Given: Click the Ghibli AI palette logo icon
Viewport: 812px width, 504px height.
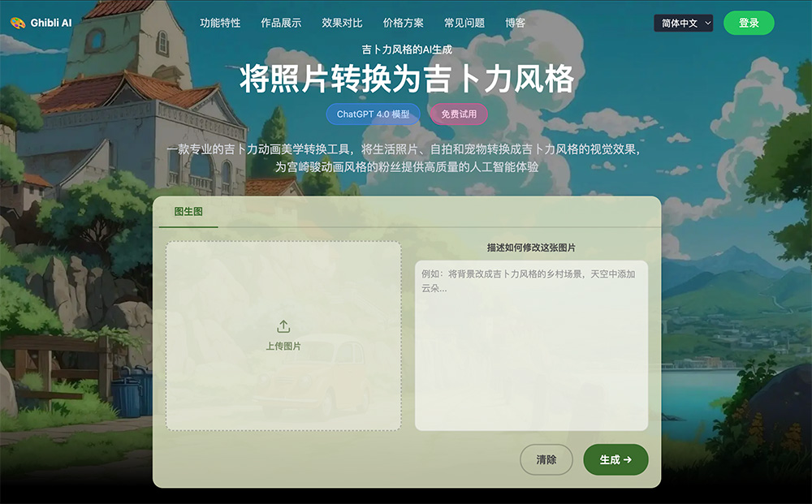Looking at the screenshot, I should [x=18, y=23].
